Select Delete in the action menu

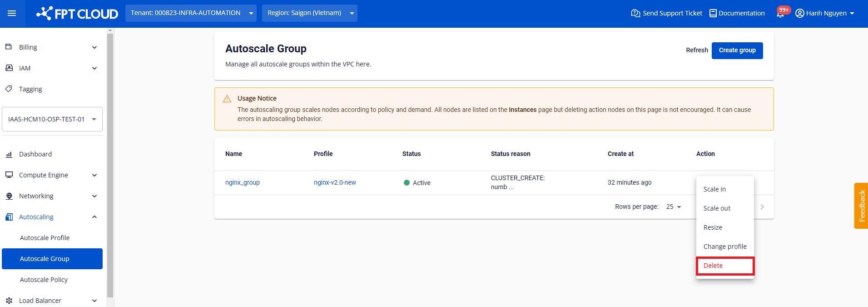pos(724,266)
